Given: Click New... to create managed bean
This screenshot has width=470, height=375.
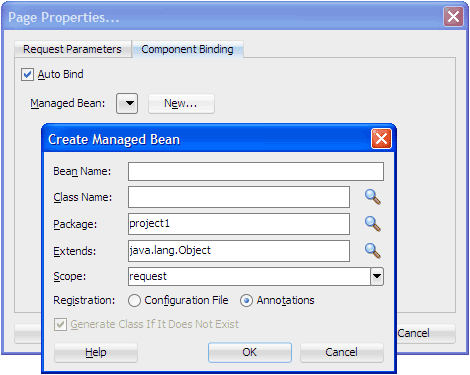Looking at the screenshot, I should [x=181, y=104].
